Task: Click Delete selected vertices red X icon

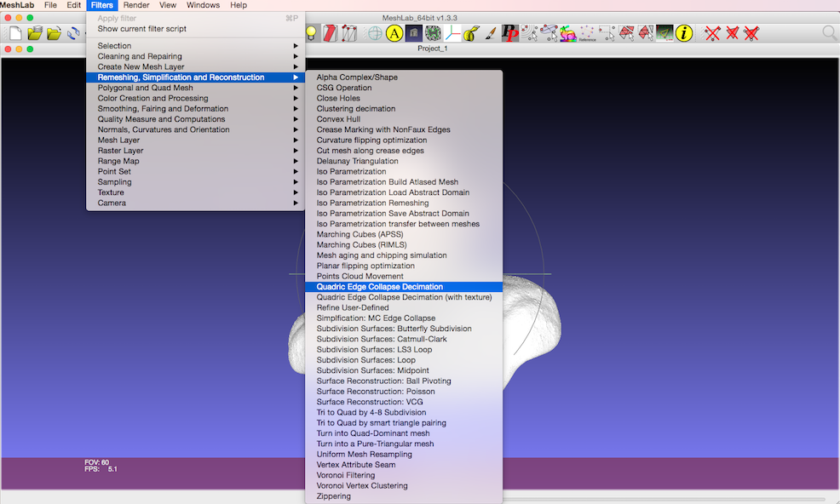Action: coord(712,33)
